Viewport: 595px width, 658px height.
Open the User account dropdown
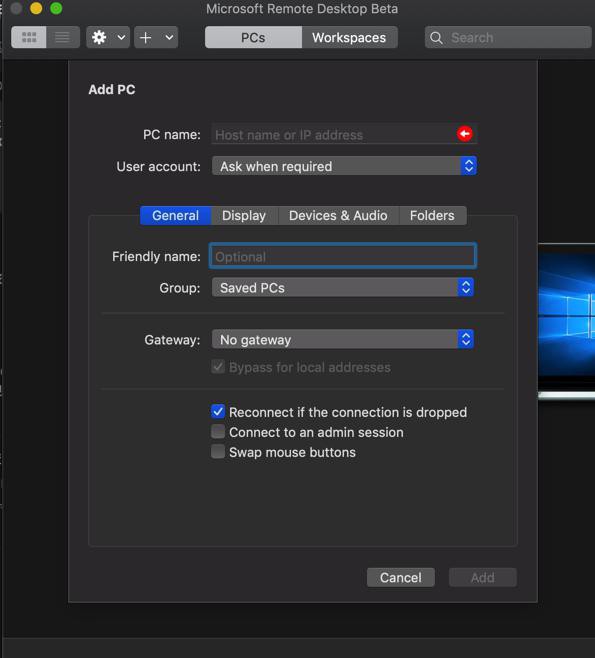pos(344,166)
